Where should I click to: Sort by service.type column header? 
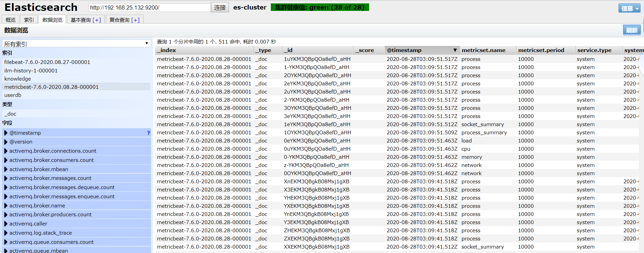598,50
